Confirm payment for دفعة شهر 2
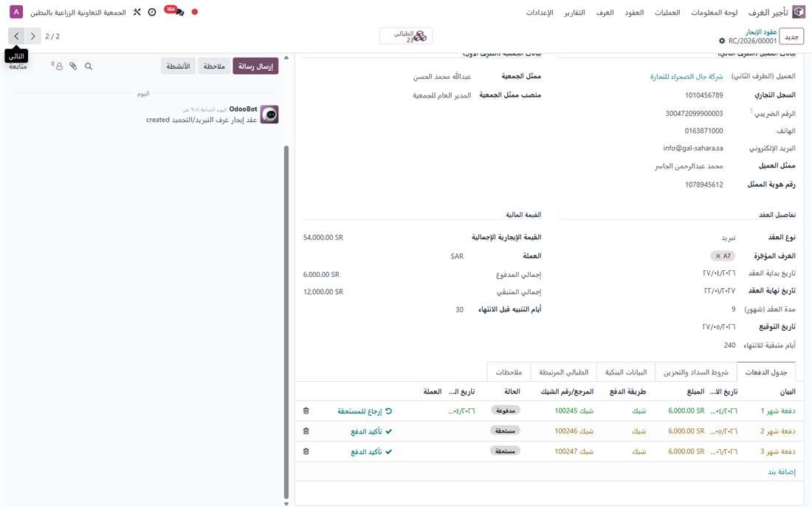This screenshot has height=508, width=812. (x=371, y=431)
